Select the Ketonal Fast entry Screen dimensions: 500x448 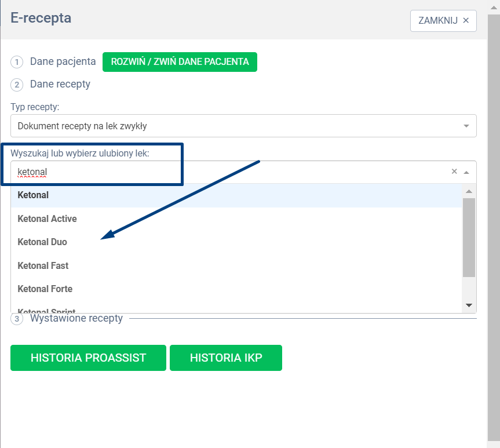point(43,265)
